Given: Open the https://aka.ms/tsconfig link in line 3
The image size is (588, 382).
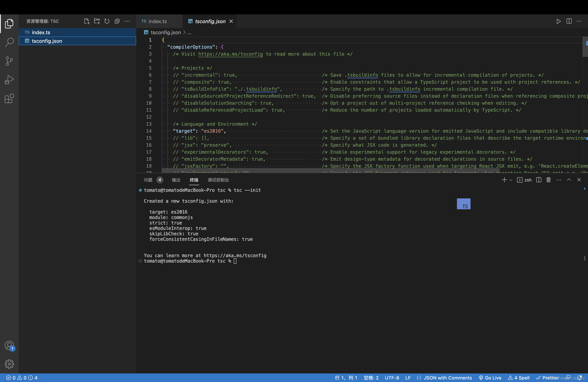Looking at the screenshot, I should coord(230,54).
